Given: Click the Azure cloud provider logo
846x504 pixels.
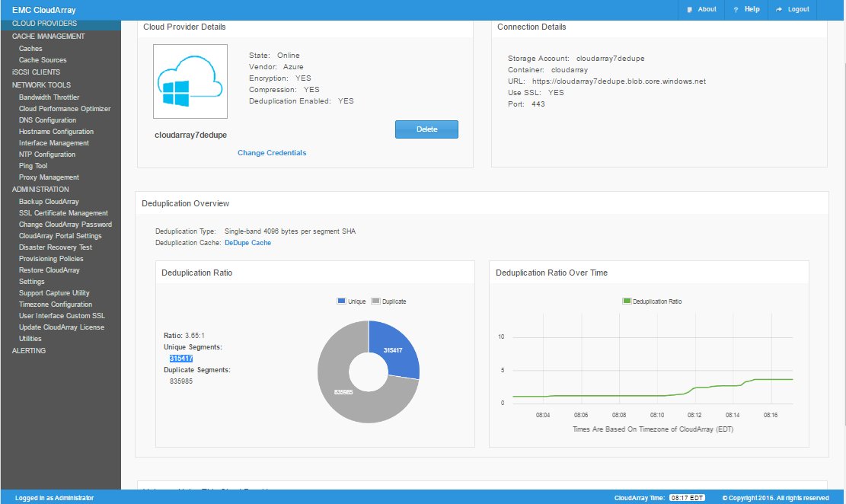Looking at the screenshot, I should point(190,81).
